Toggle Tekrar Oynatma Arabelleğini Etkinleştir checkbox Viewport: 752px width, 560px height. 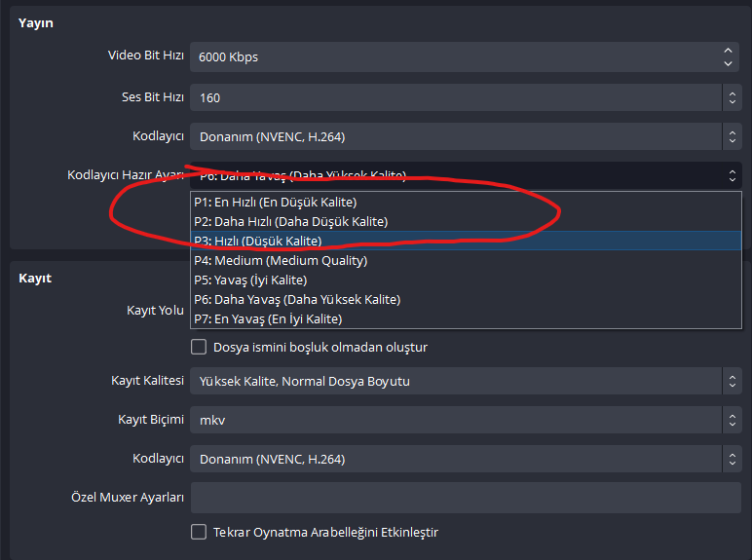point(199,532)
